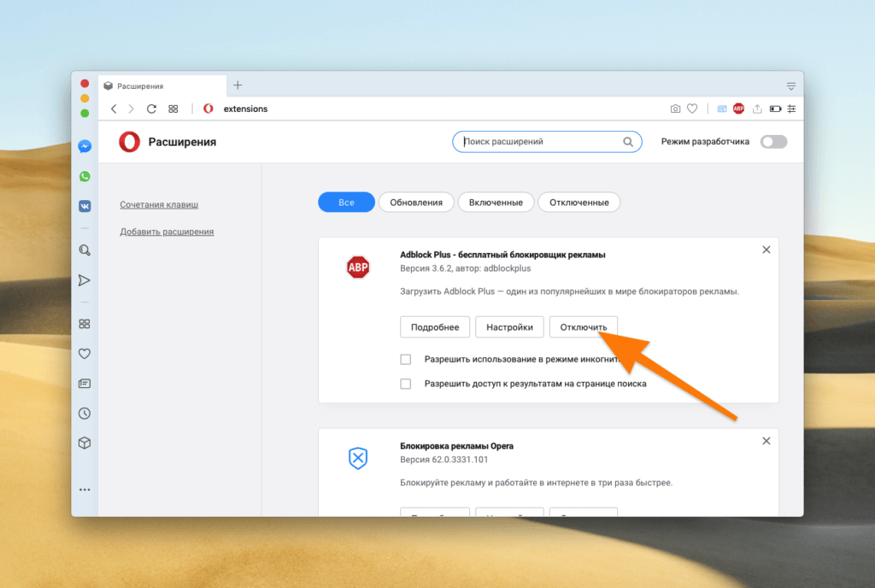The height and width of the screenshot is (588, 875).
Task: Focus the Поиск расширений search field
Action: [547, 142]
